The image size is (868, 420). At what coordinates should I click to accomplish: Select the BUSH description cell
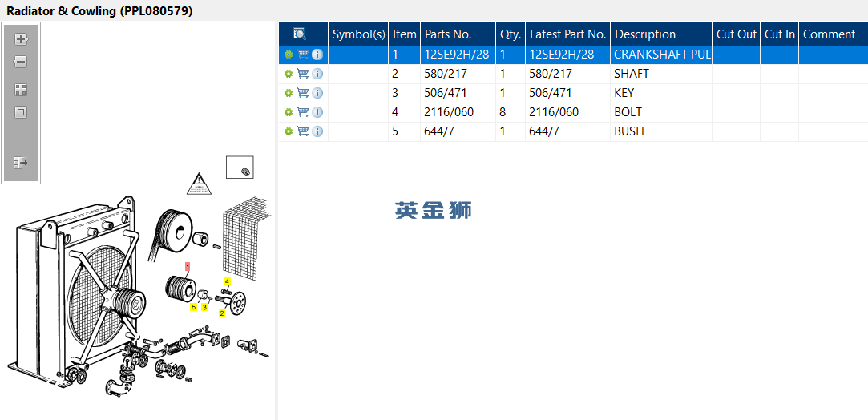click(661, 131)
